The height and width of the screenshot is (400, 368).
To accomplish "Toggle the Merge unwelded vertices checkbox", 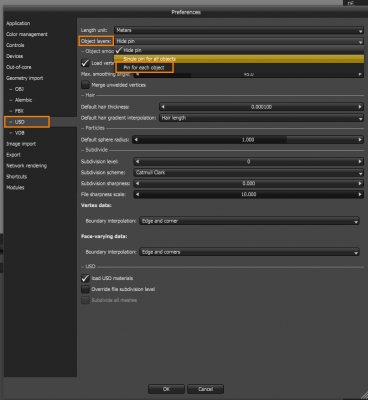I will pos(85,85).
